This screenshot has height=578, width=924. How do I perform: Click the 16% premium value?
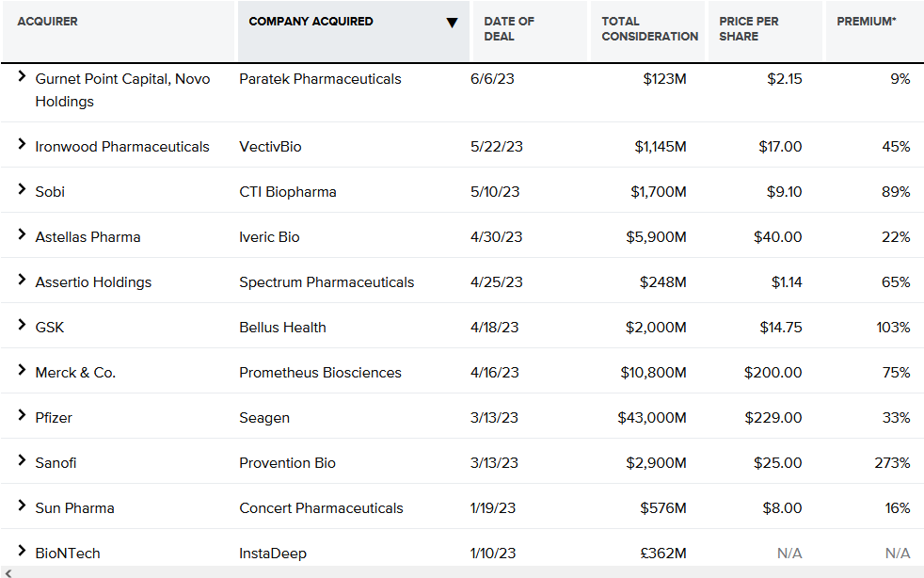point(898,508)
